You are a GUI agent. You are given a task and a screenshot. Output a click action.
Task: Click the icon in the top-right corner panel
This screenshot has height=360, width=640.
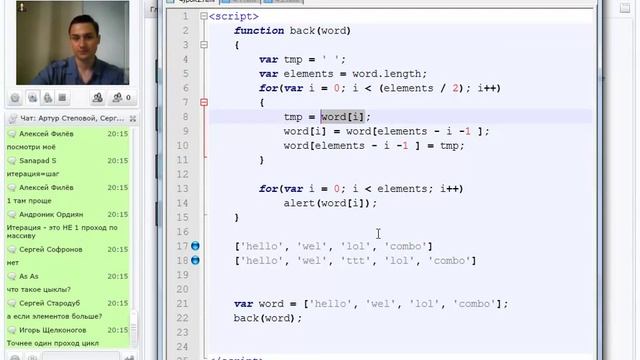point(624,7)
